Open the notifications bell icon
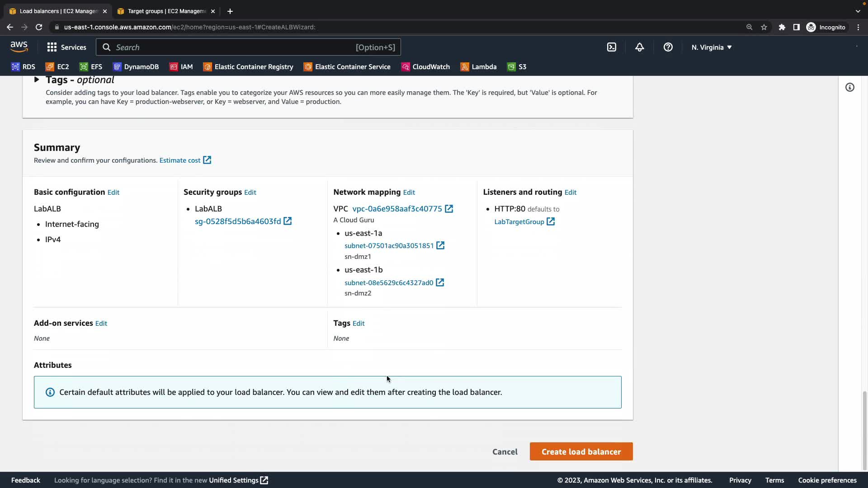Screen dimensions: 868x488 (639, 47)
